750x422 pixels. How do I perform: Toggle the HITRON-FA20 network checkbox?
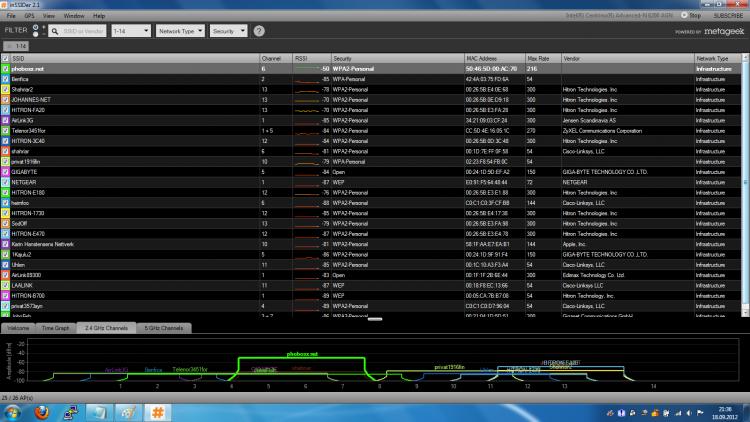point(5,110)
